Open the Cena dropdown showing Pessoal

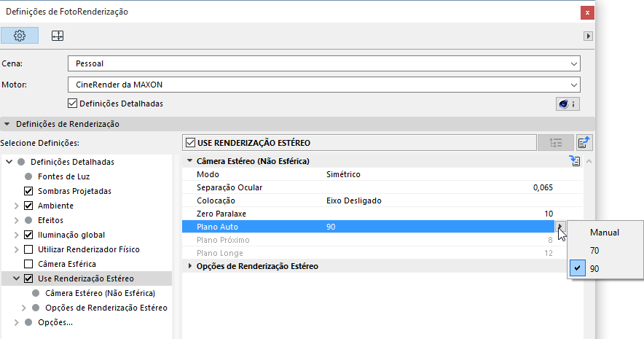click(323, 63)
